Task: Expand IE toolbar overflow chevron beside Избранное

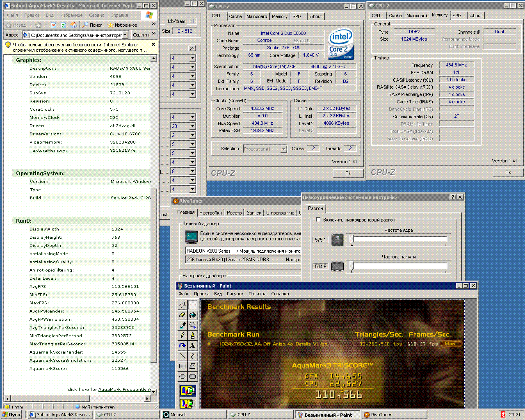Action: [x=154, y=24]
